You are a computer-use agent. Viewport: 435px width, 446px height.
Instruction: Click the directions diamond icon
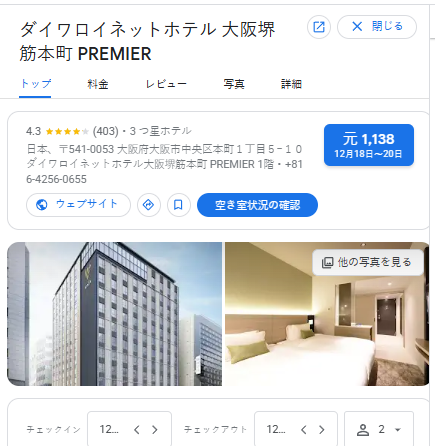pyautogui.click(x=149, y=205)
